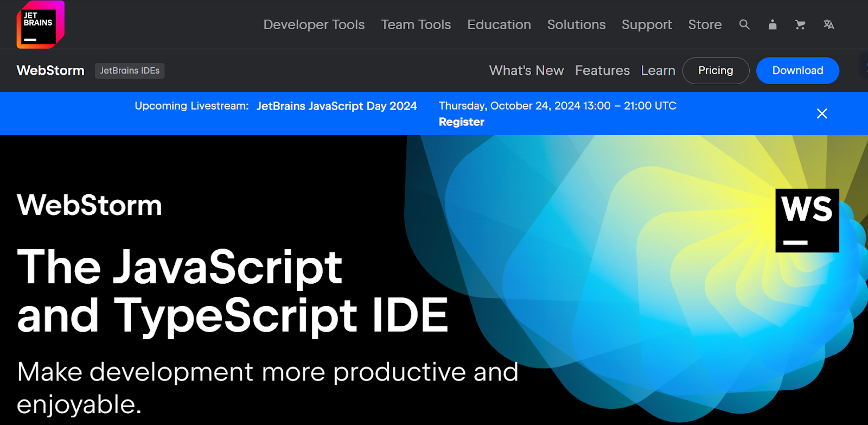Click the blue Download button
The height and width of the screenshot is (425, 868).
(797, 71)
